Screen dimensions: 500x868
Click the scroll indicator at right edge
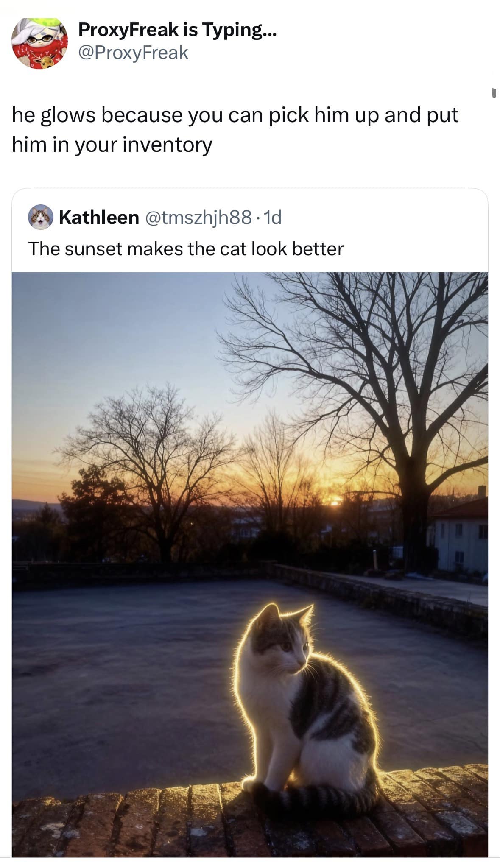(x=494, y=92)
